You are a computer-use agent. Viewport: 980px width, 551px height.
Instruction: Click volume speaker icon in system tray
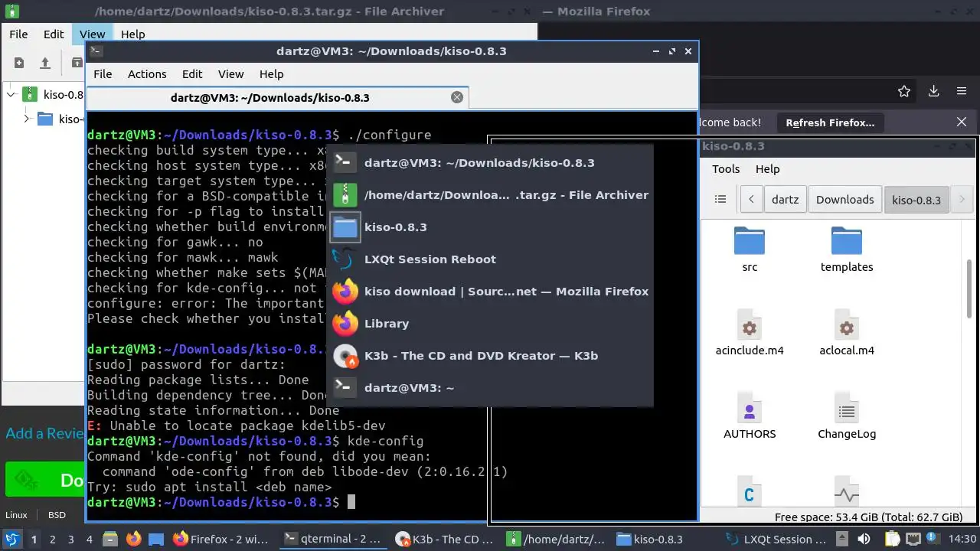click(864, 539)
